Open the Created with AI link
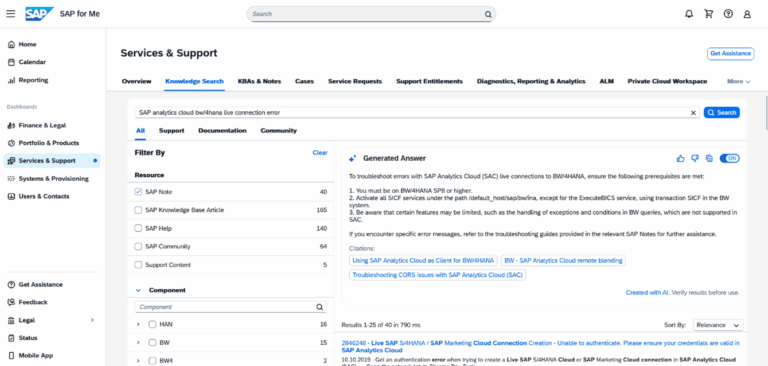 (647, 293)
